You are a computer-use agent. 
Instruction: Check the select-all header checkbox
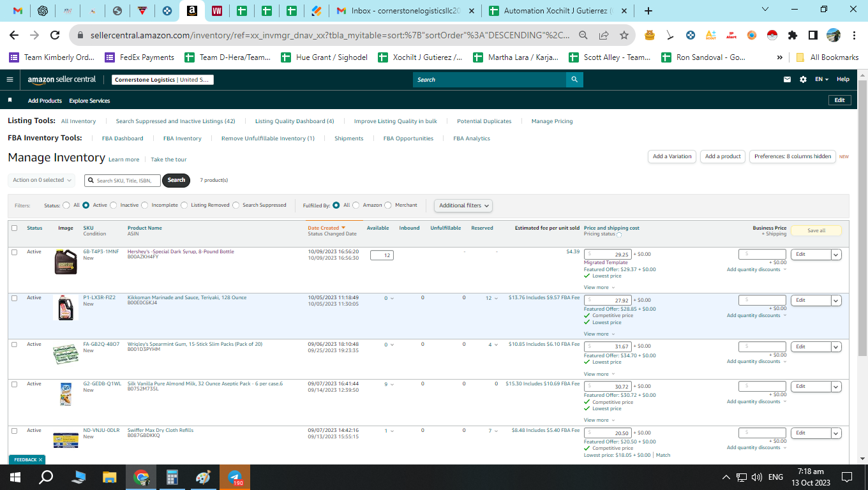click(x=14, y=228)
